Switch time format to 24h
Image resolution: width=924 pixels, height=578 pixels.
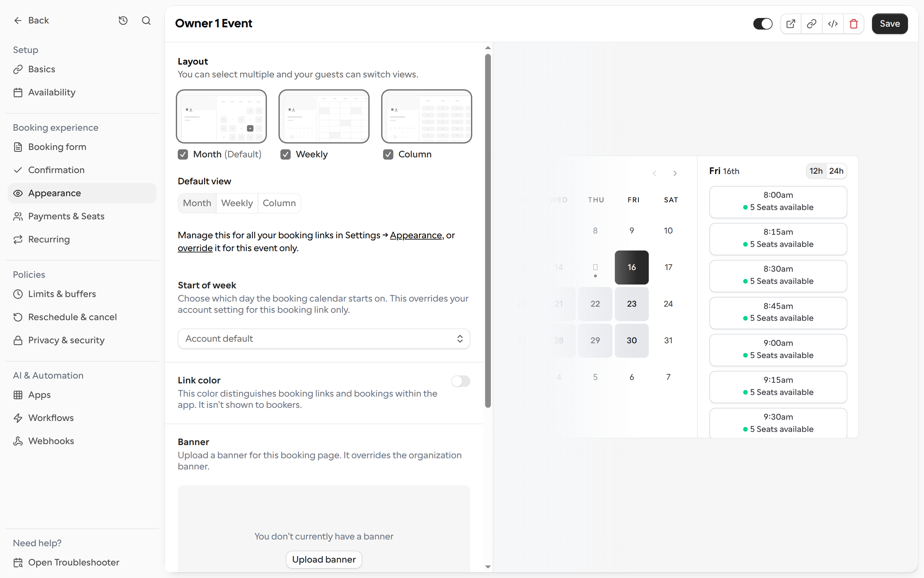(x=836, y=171)
